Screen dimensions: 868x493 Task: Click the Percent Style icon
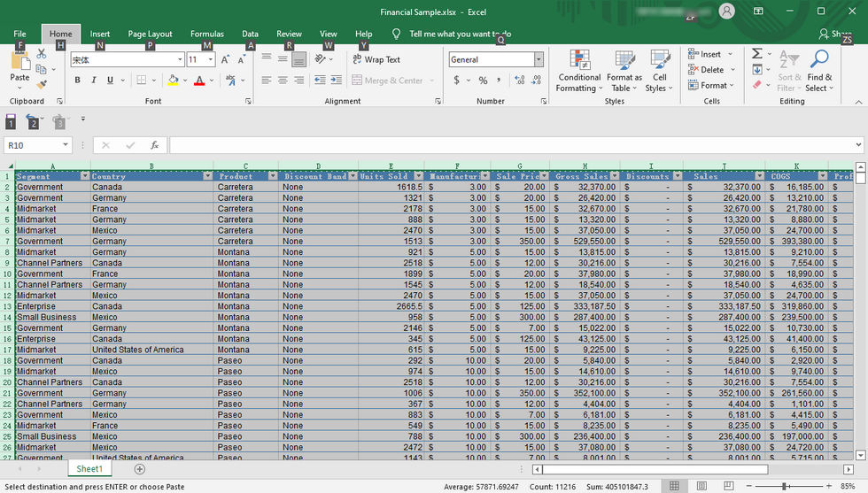483,81
